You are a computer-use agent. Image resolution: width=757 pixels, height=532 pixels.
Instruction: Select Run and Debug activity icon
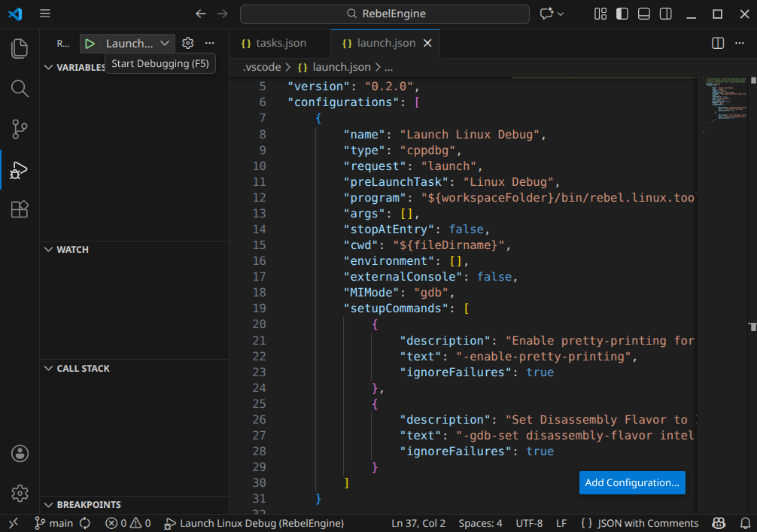20,169
